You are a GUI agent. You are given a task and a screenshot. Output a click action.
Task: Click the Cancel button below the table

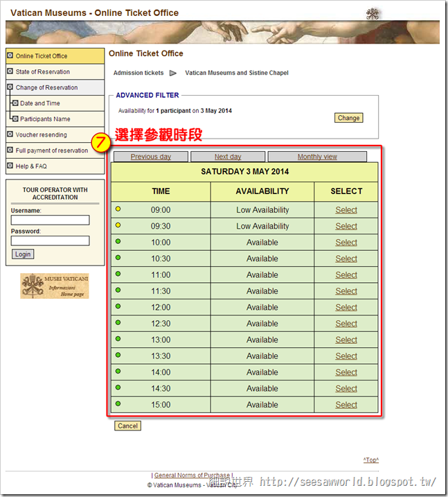point(127,426)
